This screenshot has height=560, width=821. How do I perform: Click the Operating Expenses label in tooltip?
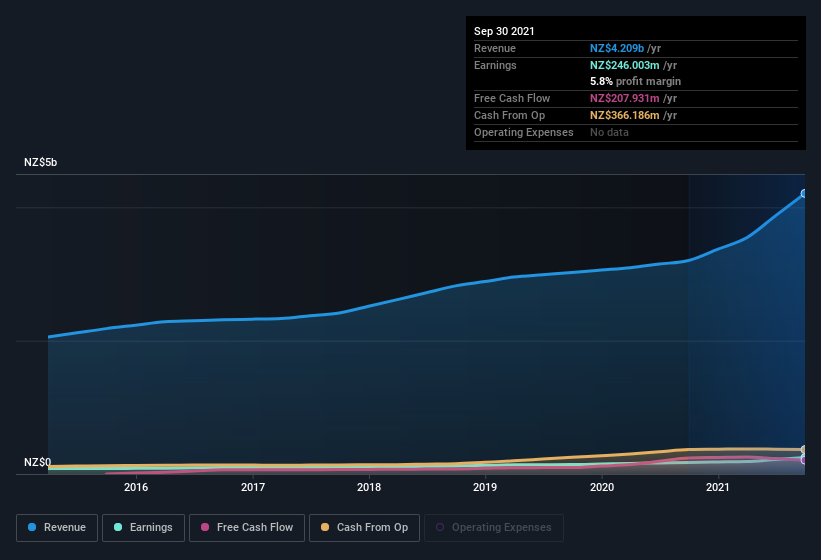click(524, 132)
